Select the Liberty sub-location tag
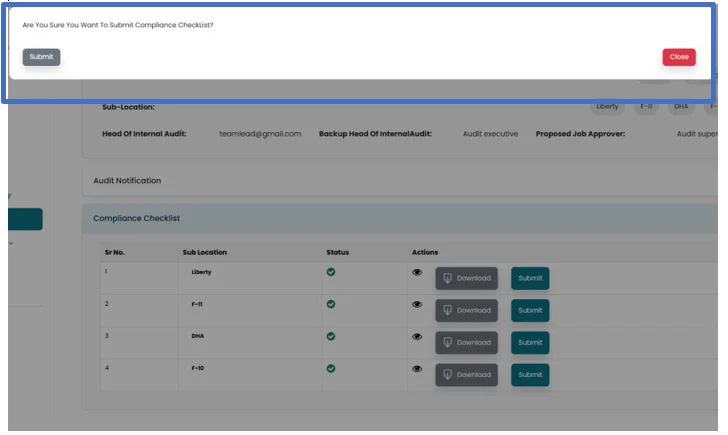The width and height of the screenshot is (728, 435). (x=608, y=106)
